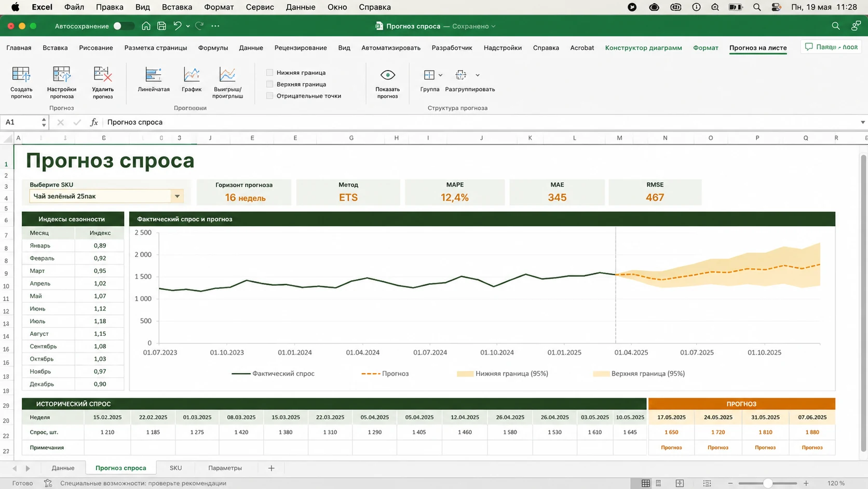This screenshot has height=489, width=868.
Task: Check the Отрицательные точки option
Action: [x=269, y=96]
